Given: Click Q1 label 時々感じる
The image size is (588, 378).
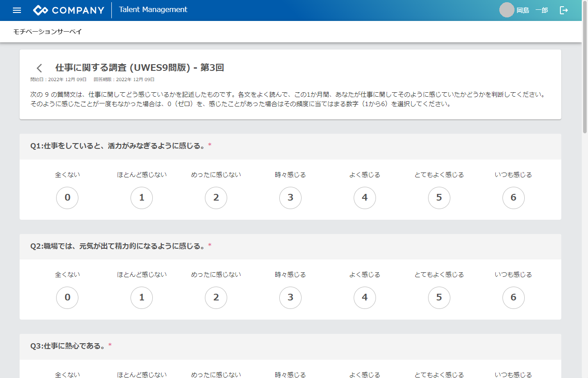Looking at the screenshot, I should click(290, 175).
